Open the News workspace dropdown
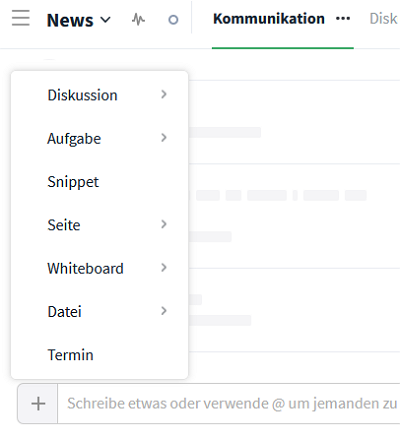The image size is (400, 438). point(79,20)
